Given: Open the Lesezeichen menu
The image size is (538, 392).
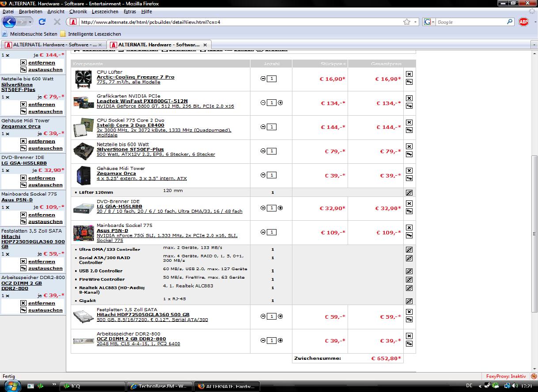Looking at the screenshot, I should click(x=105, y=11).
